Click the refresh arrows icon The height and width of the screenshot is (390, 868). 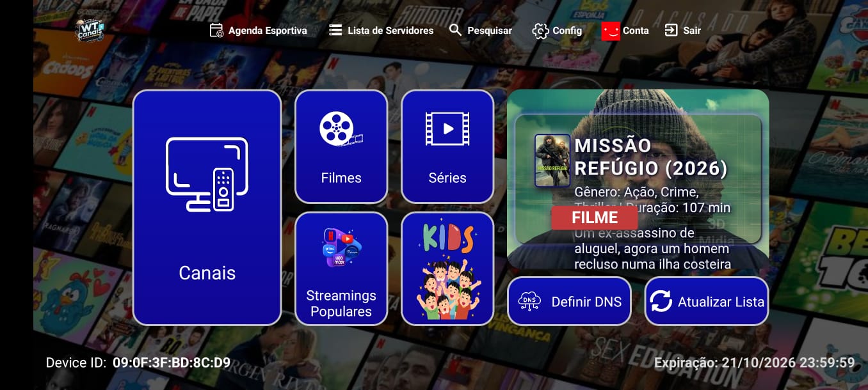coord(661,301)
